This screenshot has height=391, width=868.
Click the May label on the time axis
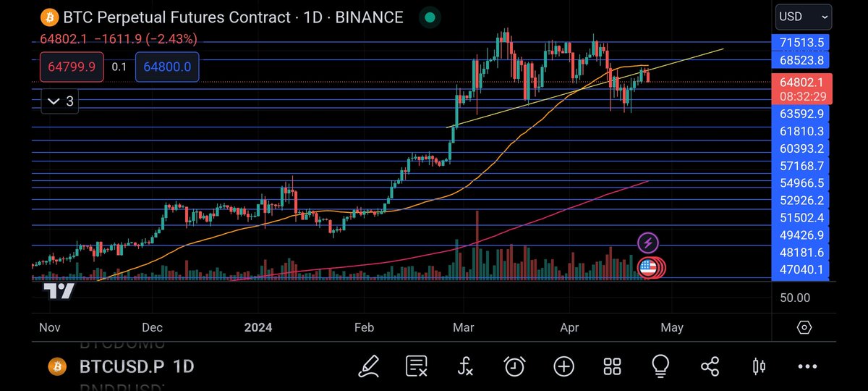pyautogui.click(x=671, y=327)
